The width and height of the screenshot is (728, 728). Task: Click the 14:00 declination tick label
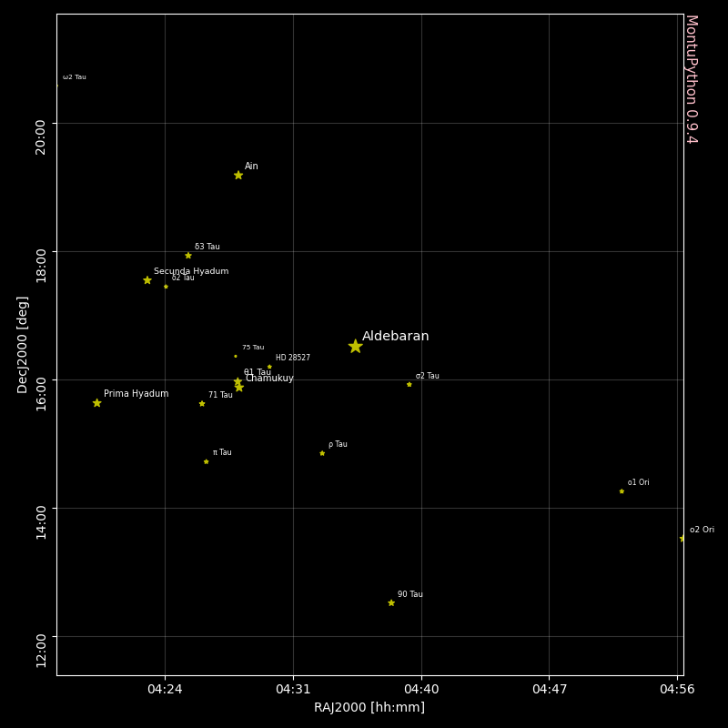point(41,522)
